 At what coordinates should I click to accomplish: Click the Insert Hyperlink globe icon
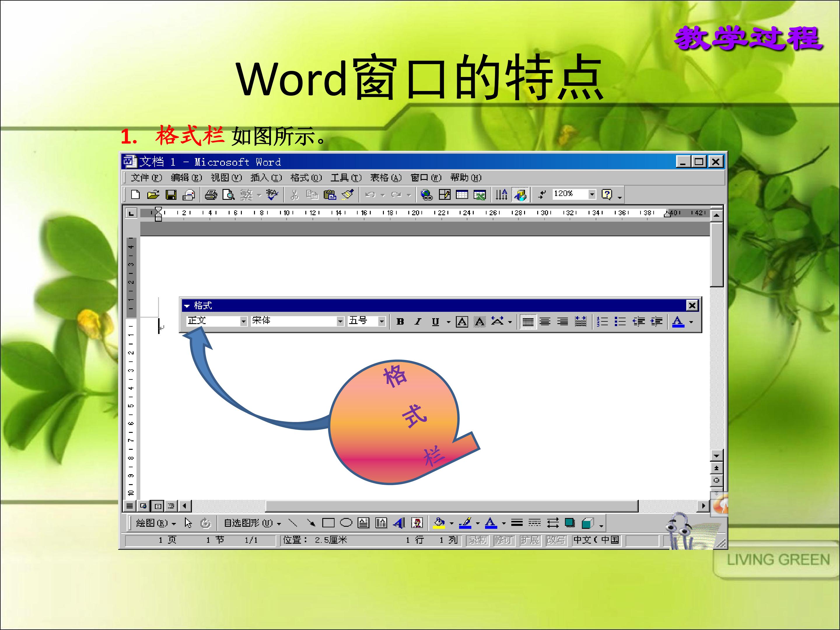[427, 195]
